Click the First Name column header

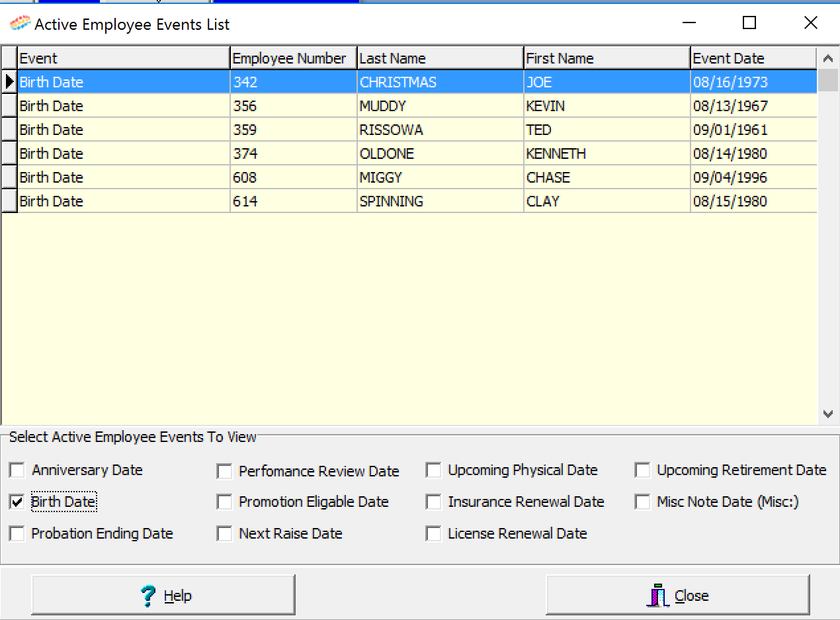pyautogui.click(x=607, y=58)
